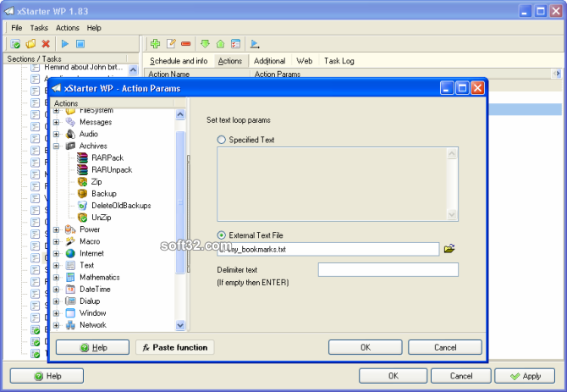Screen dimensions: 567x392
Task: Expand the Dialup tree node
Action: [57, 301]
